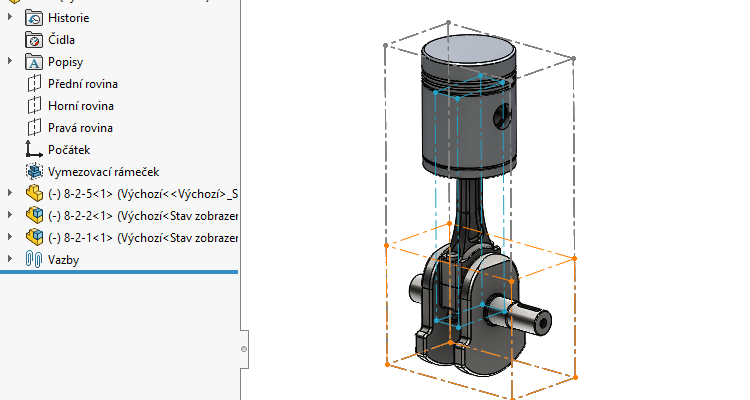Click the Popisy annotations icon
The image size is (750, 400).
34,62
